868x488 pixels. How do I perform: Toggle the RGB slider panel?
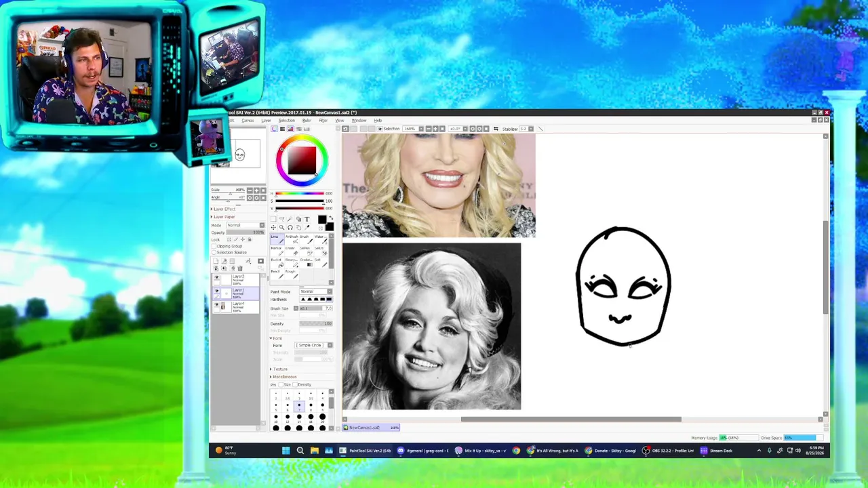[x=282, y=129]
